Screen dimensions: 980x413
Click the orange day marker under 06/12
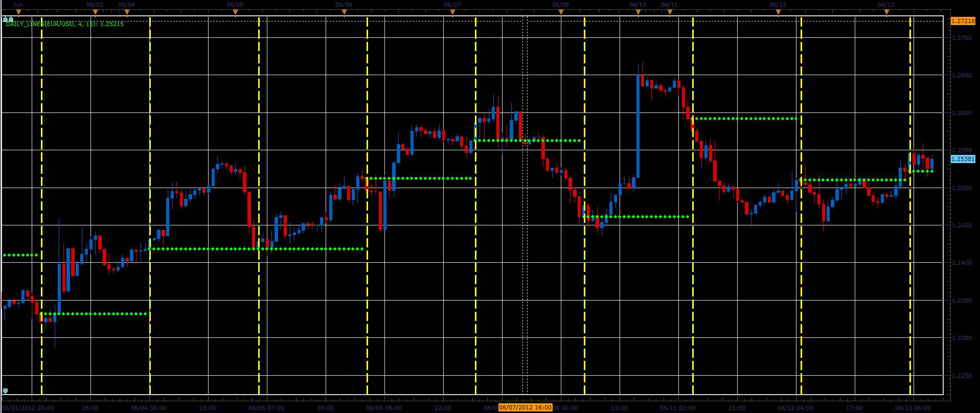[778, 12]
